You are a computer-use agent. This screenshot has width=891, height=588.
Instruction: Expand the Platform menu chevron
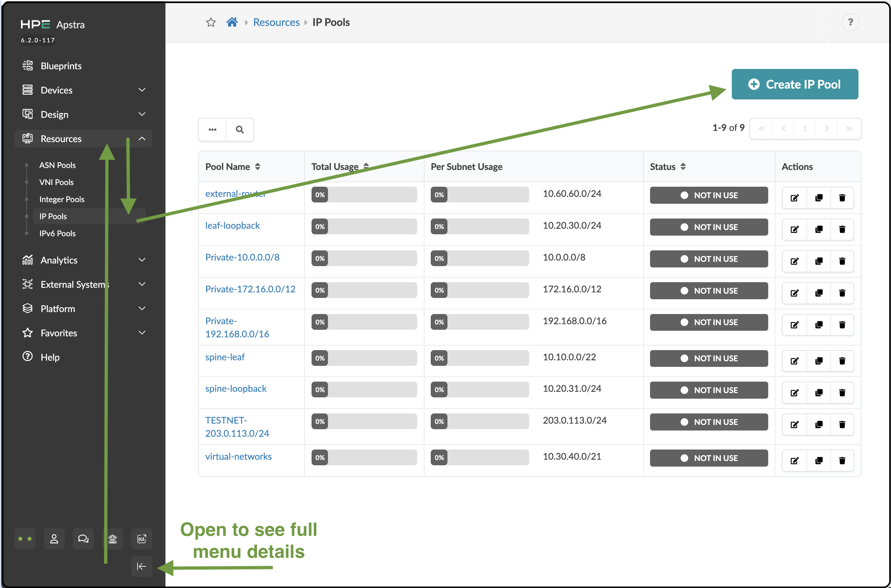click(142, 309)
